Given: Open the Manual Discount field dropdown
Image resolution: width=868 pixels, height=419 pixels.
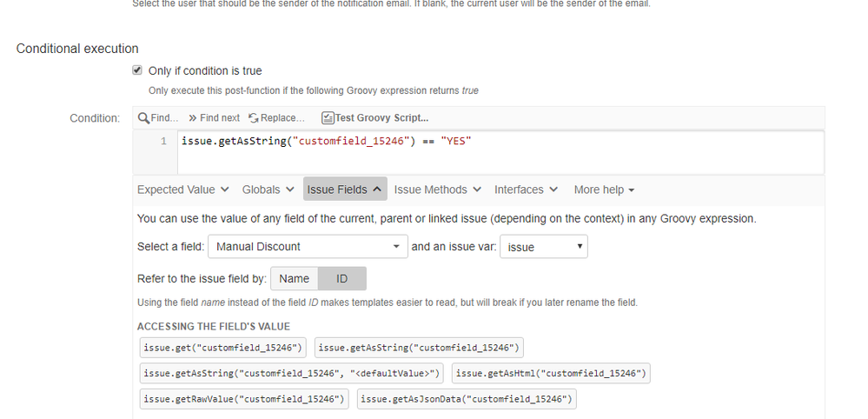Looking at the screenshot, I should (x=308, y=246).
